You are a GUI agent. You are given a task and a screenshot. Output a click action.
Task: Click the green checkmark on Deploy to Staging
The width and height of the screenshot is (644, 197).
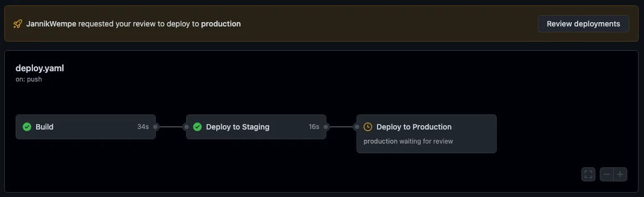pos(197,127)
